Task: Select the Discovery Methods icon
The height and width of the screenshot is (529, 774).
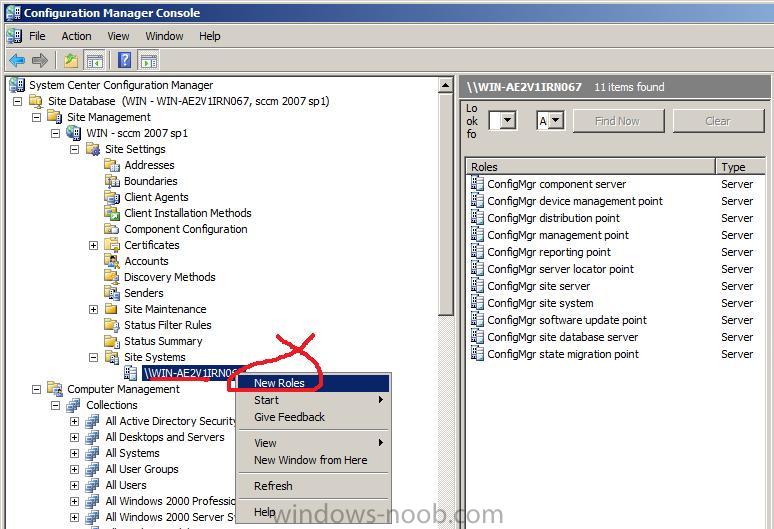Action: click(112, 277)
